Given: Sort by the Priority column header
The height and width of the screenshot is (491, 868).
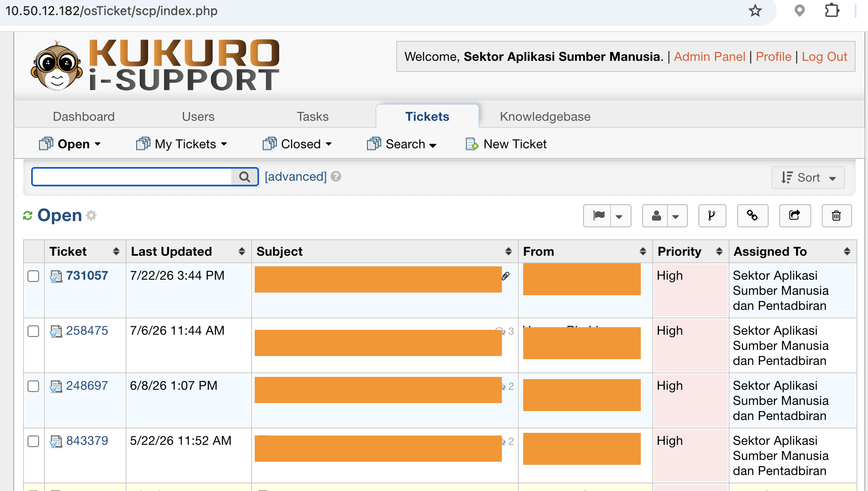Looking at the screenshot, I should [690, 251].
